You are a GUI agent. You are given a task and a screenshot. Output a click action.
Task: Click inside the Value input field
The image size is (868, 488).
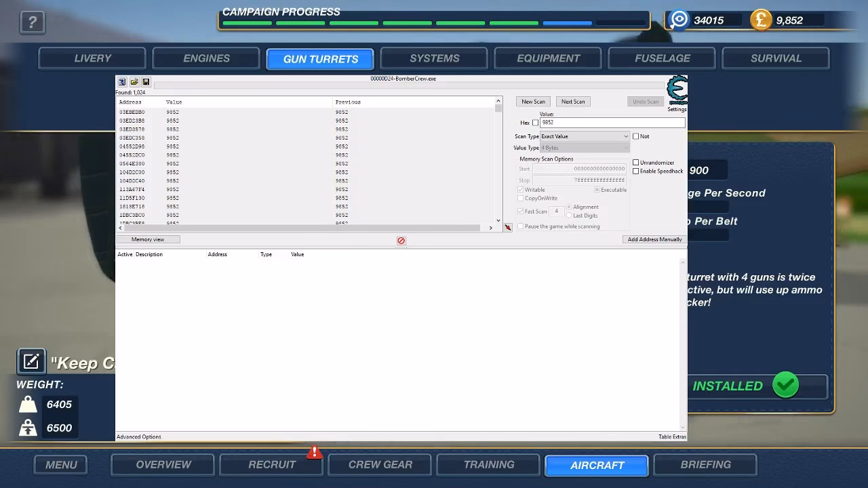(610, 123)
